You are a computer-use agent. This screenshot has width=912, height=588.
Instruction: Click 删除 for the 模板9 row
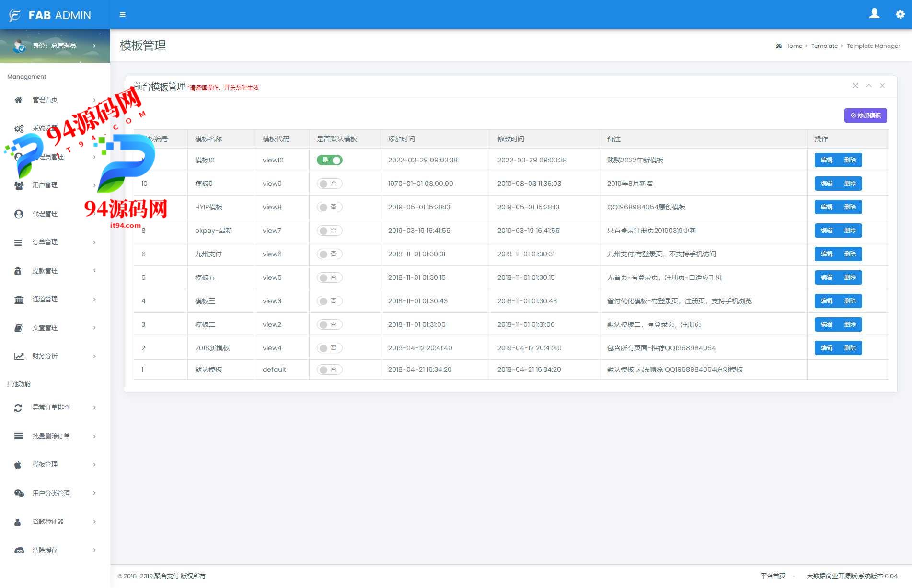click(850, 184)
